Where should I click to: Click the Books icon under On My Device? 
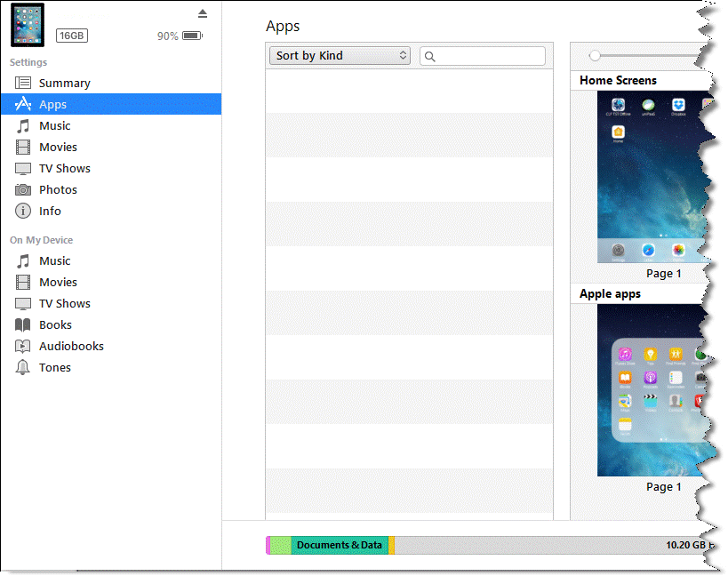[x=23, y=324]
